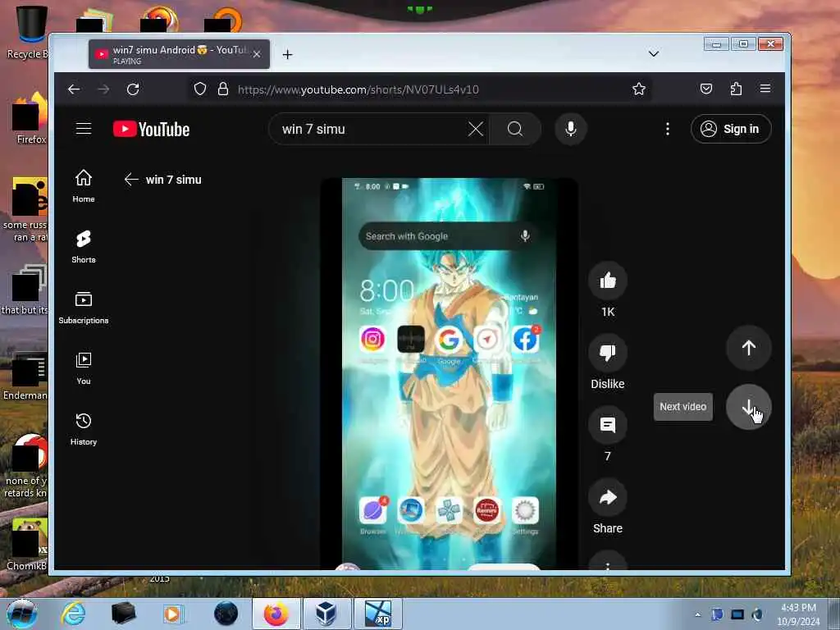Share this short with arrow button

click(608, 497)
